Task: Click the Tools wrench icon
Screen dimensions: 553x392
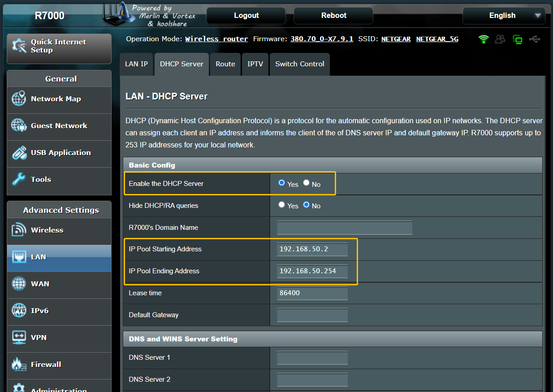Action: click(x=18, y=179)
